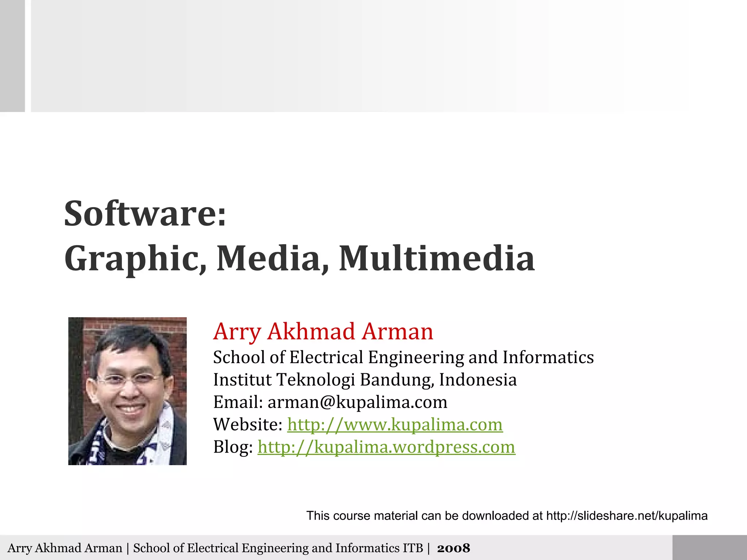Image resolution: width=747 pixels, height=560 pixels.
Task: Open the www.kupalima.com website link
Action: click(395, 425)
